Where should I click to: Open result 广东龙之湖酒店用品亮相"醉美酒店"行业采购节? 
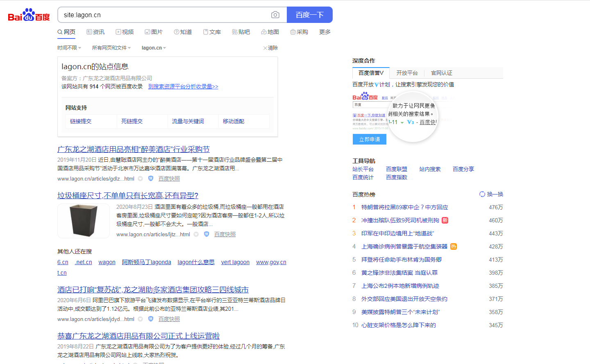134,149
